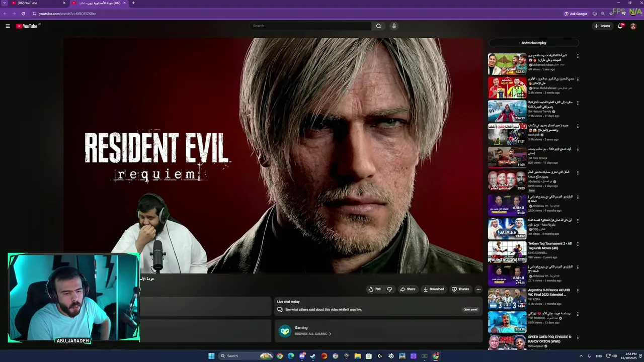
Task: Go to the YouTube home logo
Action: (x=27, y=26)
